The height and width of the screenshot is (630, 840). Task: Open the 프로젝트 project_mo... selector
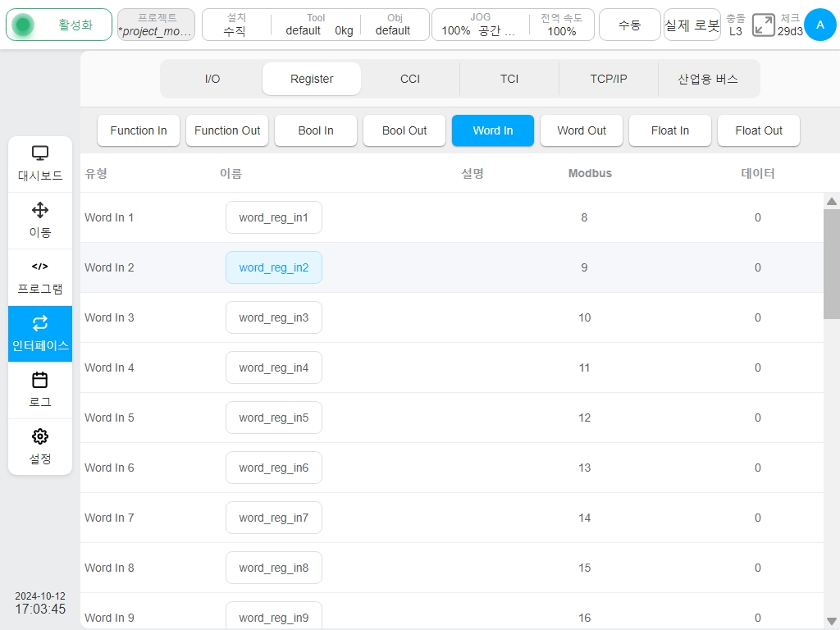coord(156,25)
